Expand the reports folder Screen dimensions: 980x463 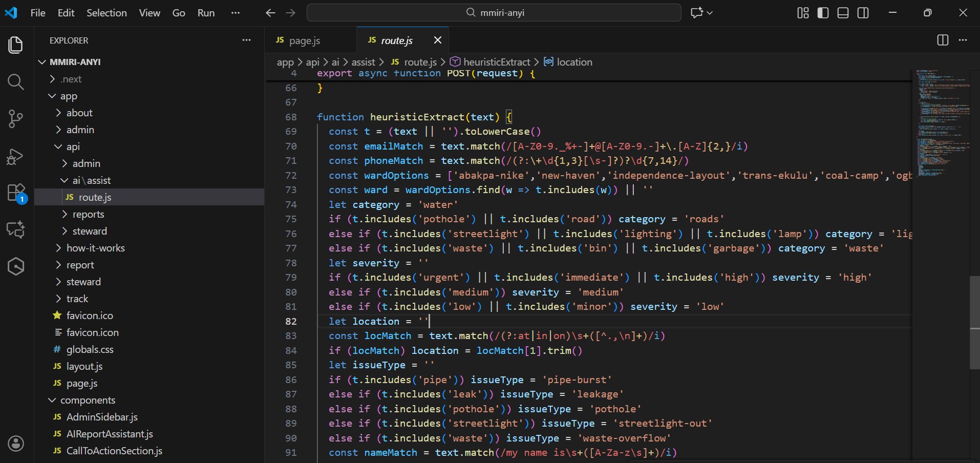[x=88, y=214]
